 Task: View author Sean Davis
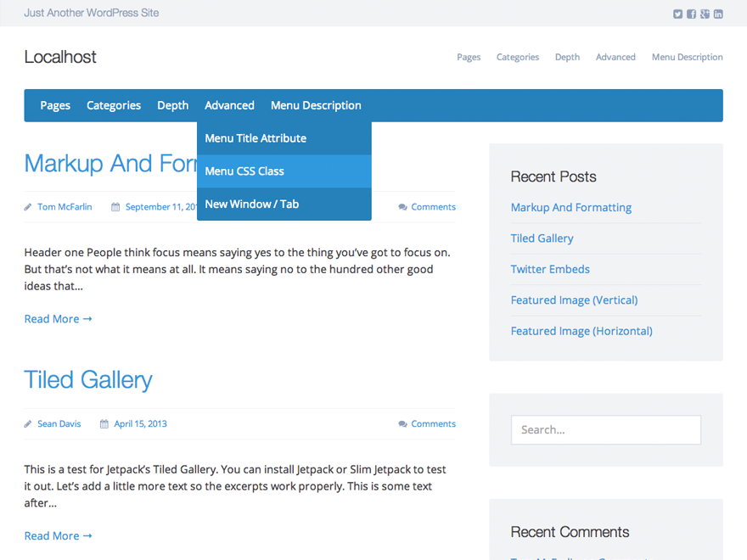[59, 423]
